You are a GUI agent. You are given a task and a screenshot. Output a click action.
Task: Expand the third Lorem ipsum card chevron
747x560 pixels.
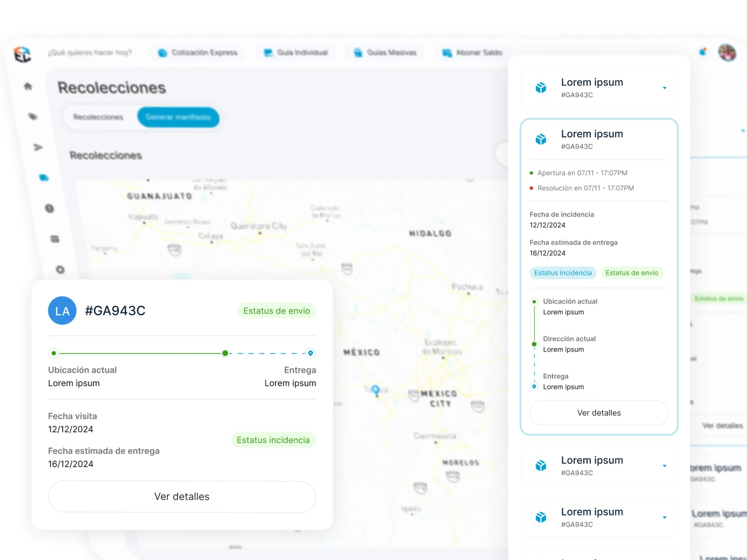tap(664, 466)
